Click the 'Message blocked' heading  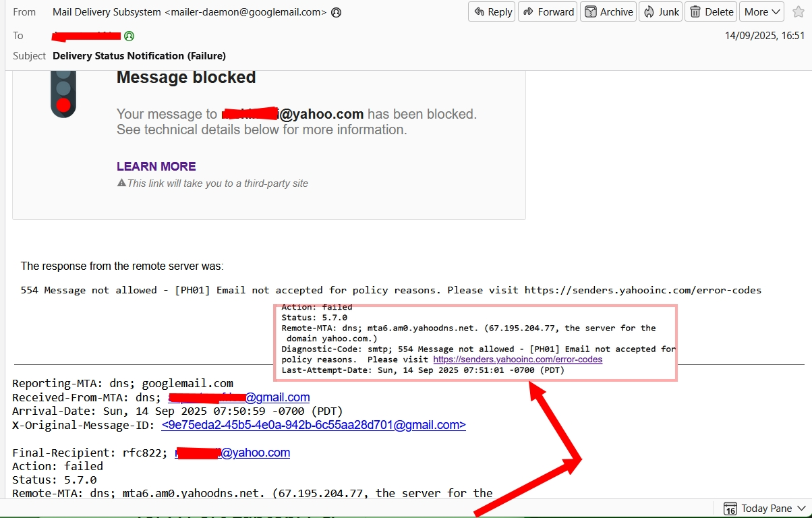tap(186, 78)
